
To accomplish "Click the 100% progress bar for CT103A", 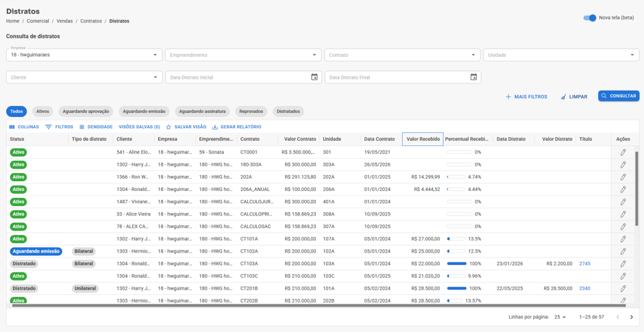I will [457, 264].
